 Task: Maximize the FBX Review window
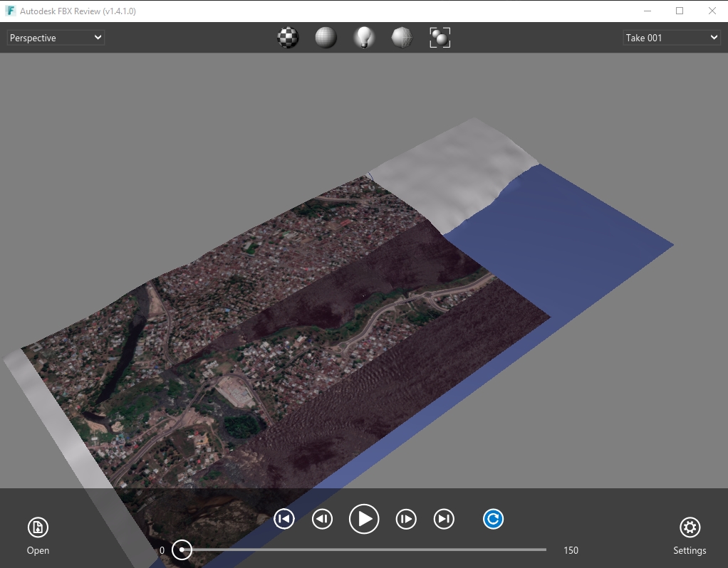[680, 11]
